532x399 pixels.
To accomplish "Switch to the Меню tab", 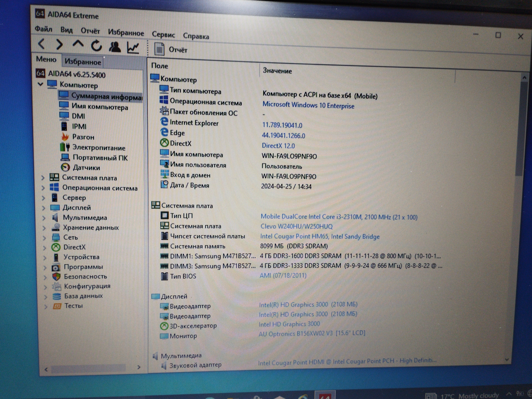I will coord(46,59).
